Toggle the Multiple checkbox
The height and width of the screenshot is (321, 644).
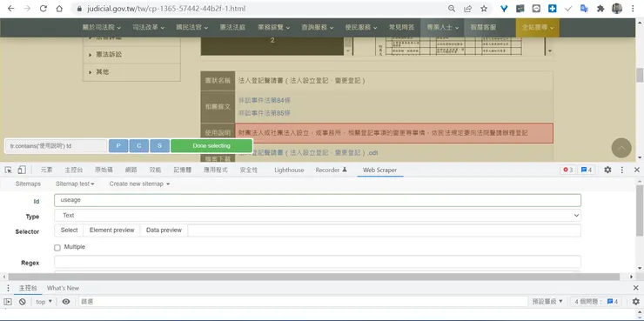57,248
